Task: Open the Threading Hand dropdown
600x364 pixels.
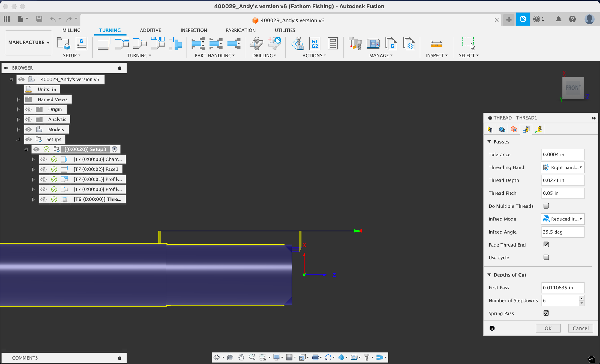Action: pos(563,167)
